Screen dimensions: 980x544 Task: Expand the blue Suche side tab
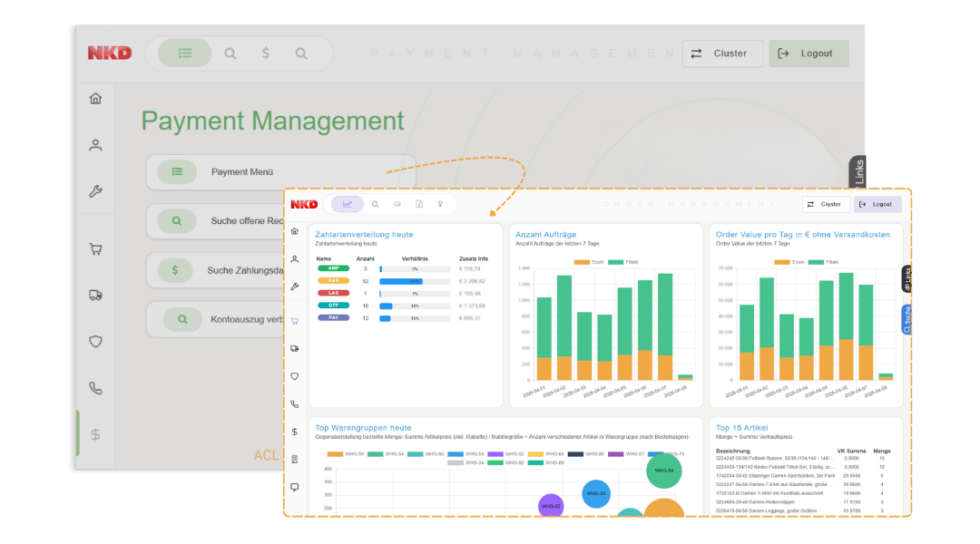906,318
